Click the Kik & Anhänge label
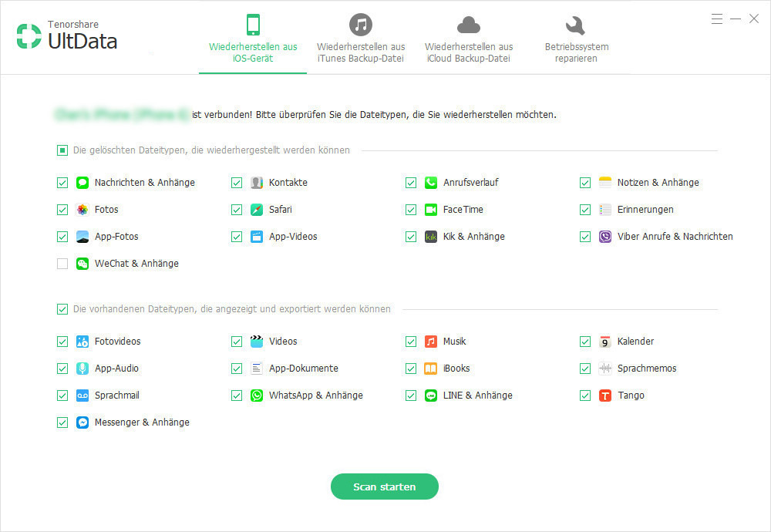Viewport: 771px width, 532px height. click(473, 237)
